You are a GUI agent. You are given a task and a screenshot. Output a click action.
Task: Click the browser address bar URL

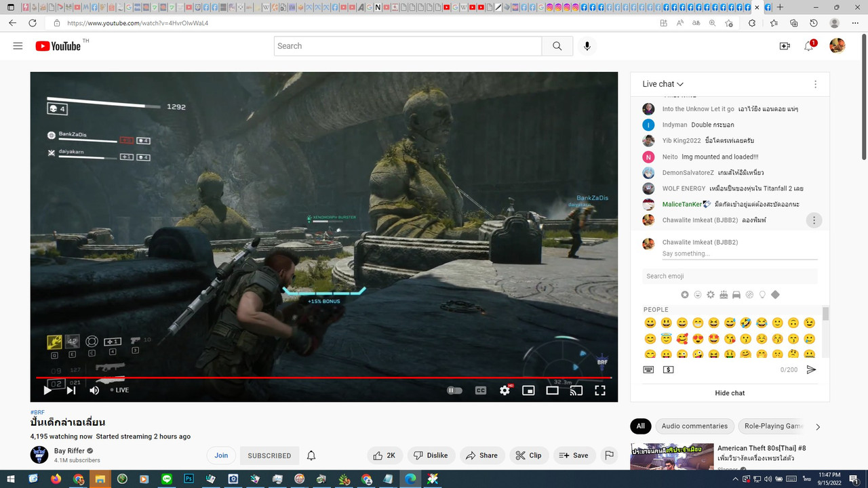(x=138, y=22)
